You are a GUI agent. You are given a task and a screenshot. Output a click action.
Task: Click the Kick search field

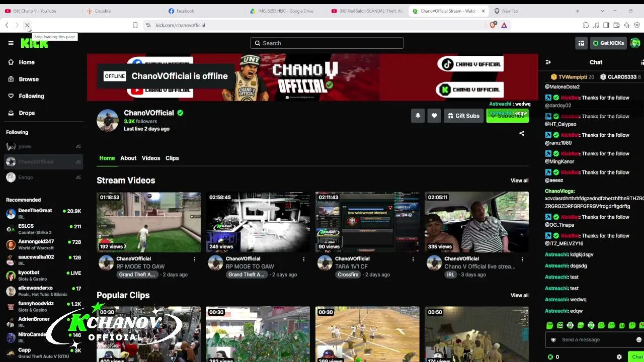tap(327, 43)
